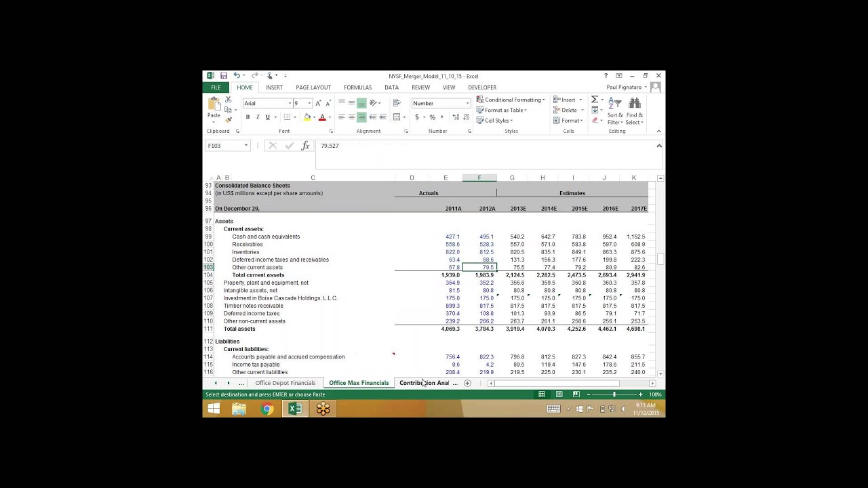Open the Number format dropdown

(x=467, y=103)
